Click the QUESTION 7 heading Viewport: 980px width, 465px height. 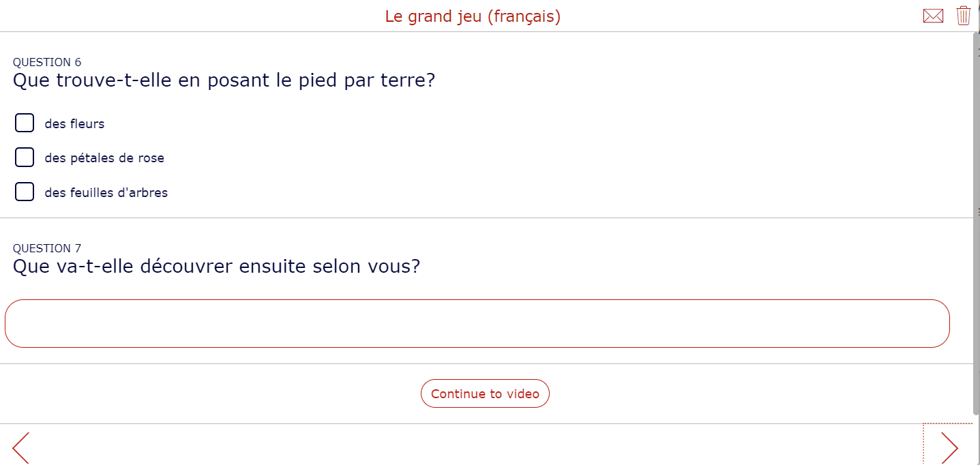click(47, 248)
